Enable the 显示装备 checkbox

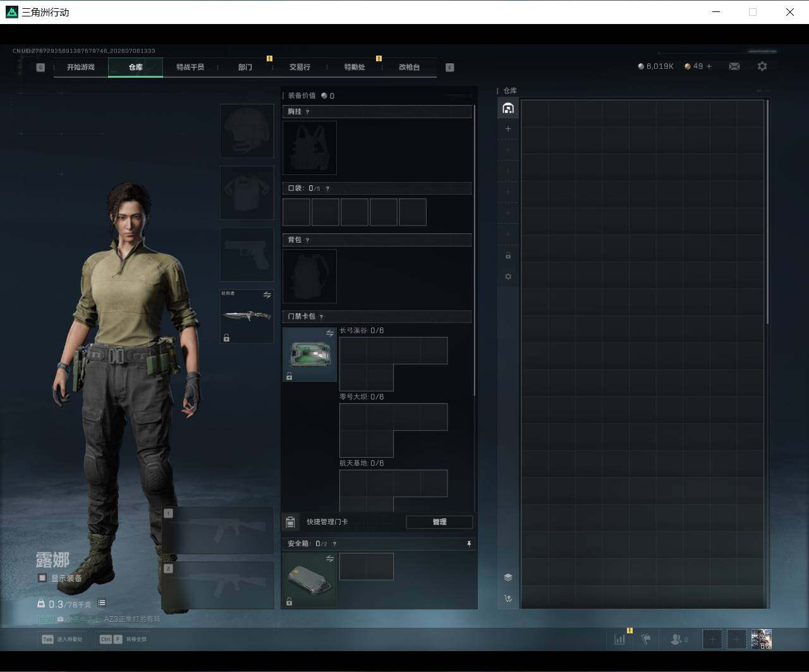[x=42, y=578]
